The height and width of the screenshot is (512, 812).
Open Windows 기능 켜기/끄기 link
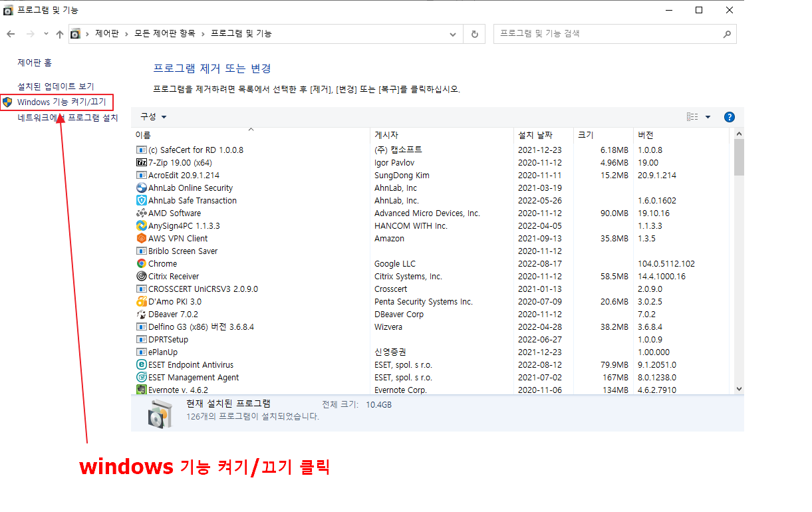62,102
